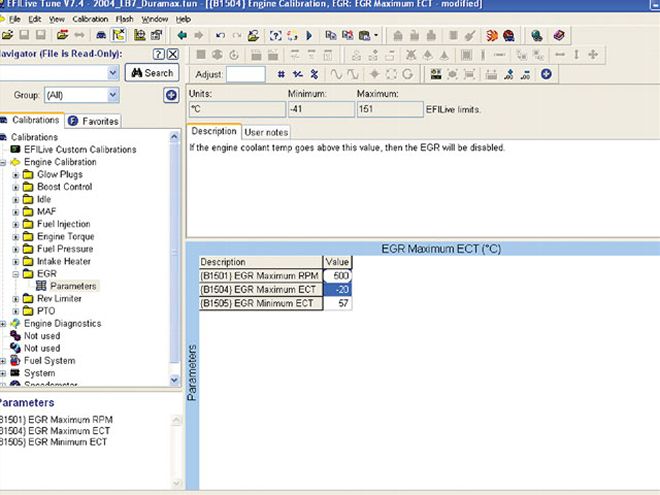The height and width of the screenshot is (495, 660).
Task: Select the Calibrations tab
Action: point(32,120)
